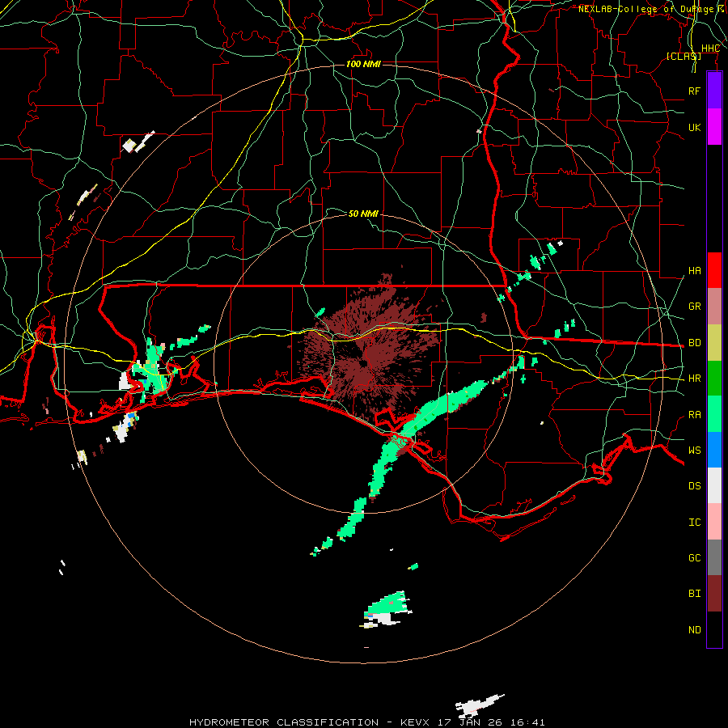
Task: Select the 'GC' legend label
Action: click(694, 558)
